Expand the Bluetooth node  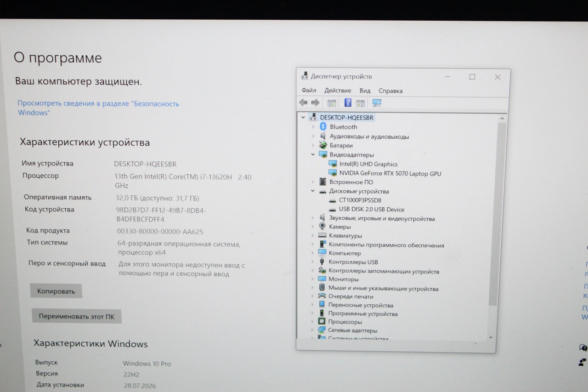point(313,126)
